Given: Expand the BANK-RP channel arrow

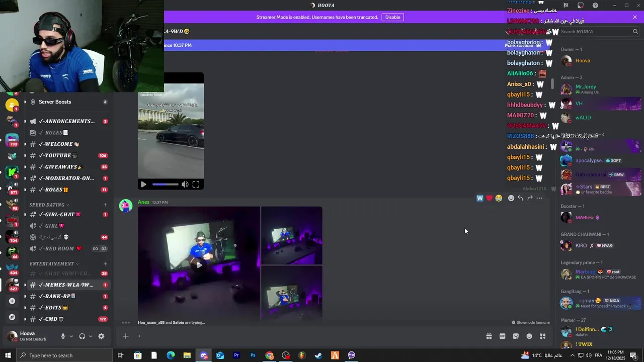Looking at the screenshot, I should pyautogui.click(x=25, y=296).
